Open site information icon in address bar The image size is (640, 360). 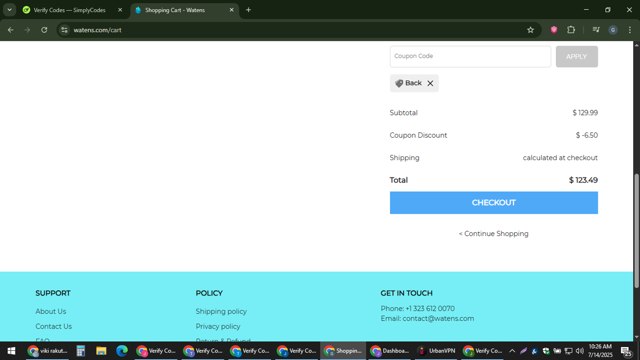(64, 30)
